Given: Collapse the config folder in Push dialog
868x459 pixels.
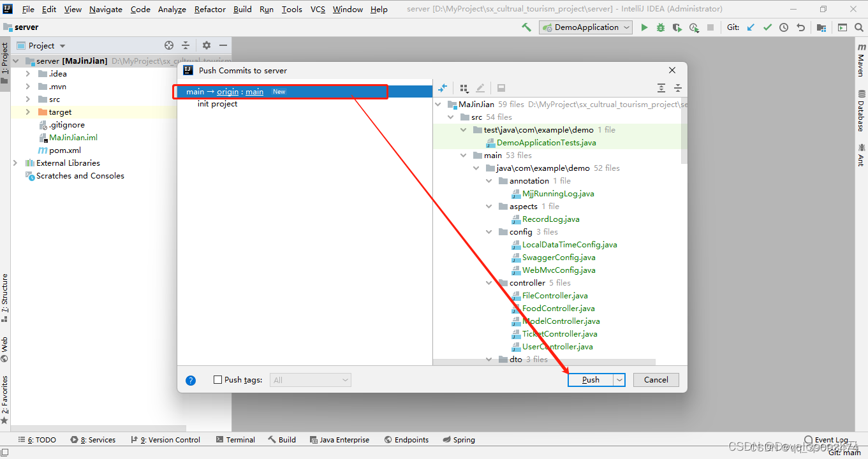Looking at the screenshot, I should pyautogui.click(x=489, y=232).
